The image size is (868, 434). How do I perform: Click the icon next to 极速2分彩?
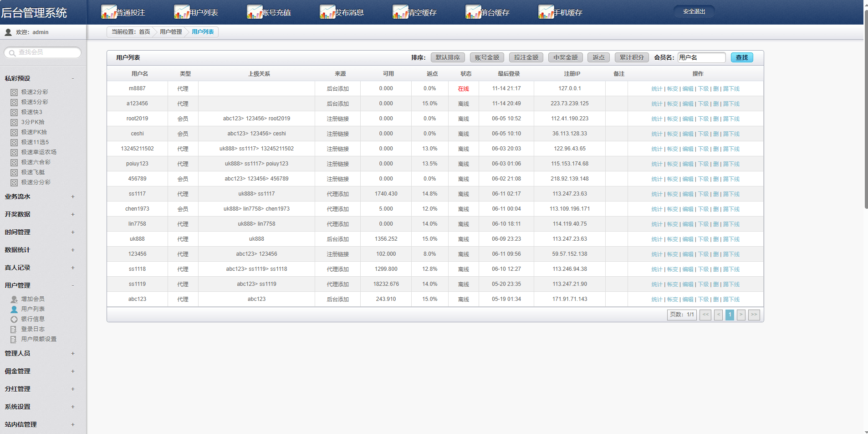(14, 92)
